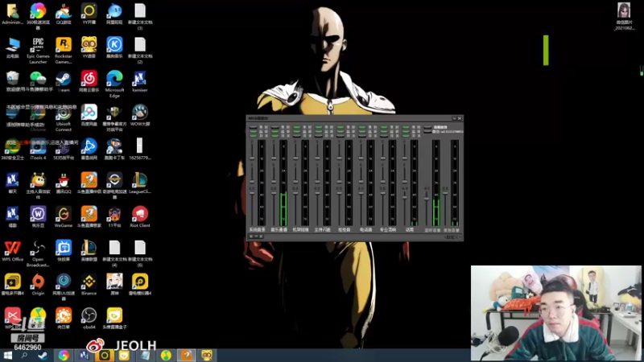The width and height of the screenshot is (644, 362).
Task: Select the iTools 4 desktop icon
Action: [38, 149]
